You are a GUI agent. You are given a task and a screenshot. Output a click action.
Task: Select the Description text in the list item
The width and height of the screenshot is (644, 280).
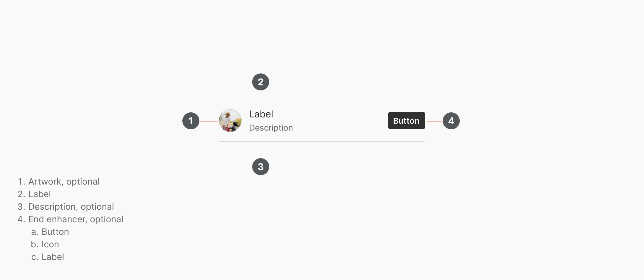tap(271, 128)
